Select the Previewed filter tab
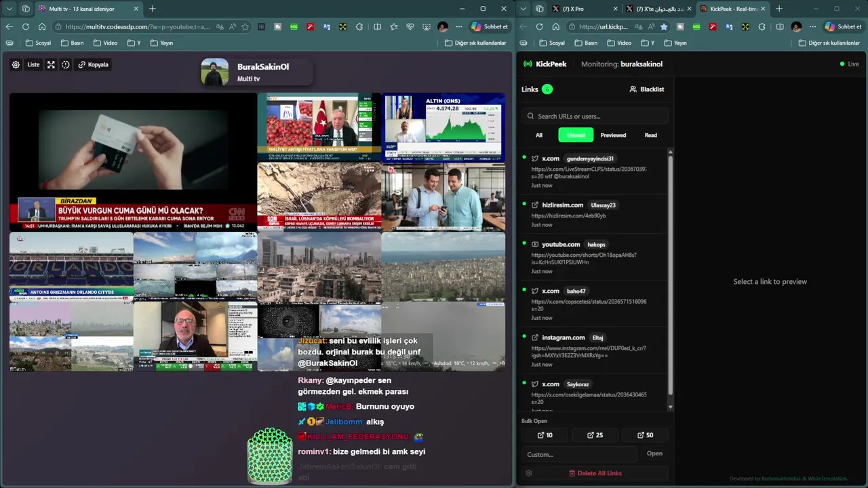 pyautogui.click(x=613, y=135)
